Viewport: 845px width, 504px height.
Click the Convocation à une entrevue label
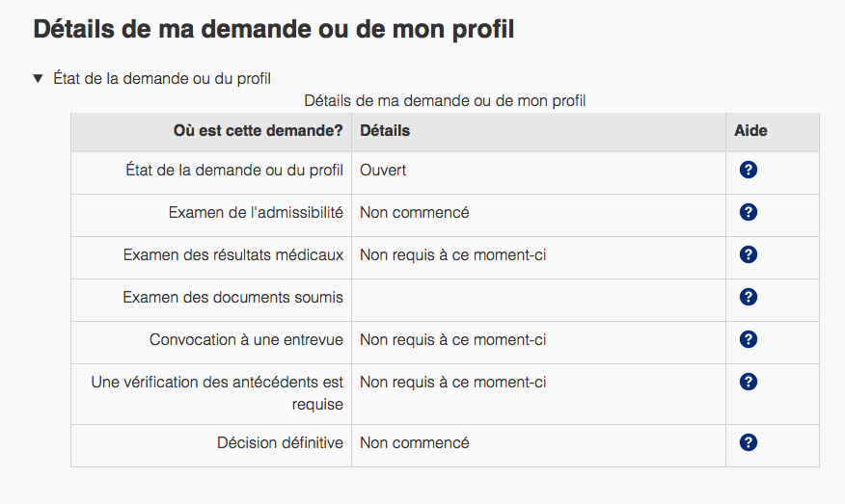point(246,340)
